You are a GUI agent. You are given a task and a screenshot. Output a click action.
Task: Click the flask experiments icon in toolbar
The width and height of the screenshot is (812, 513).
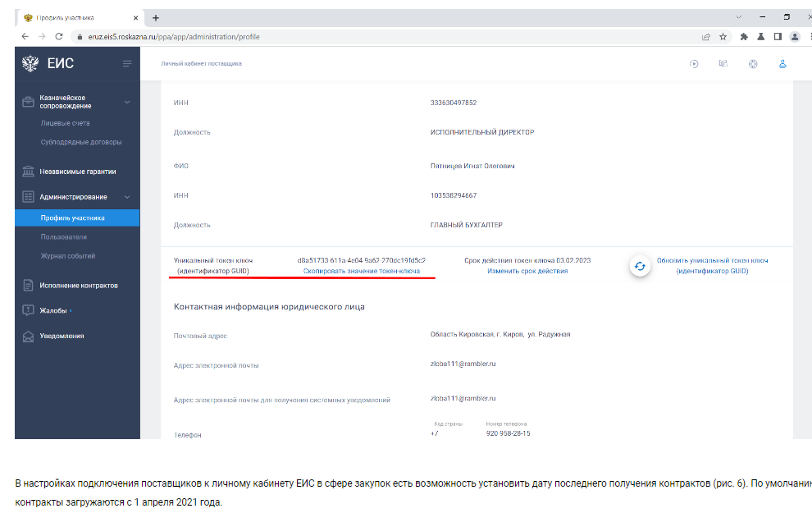click(x=760, y=37)
